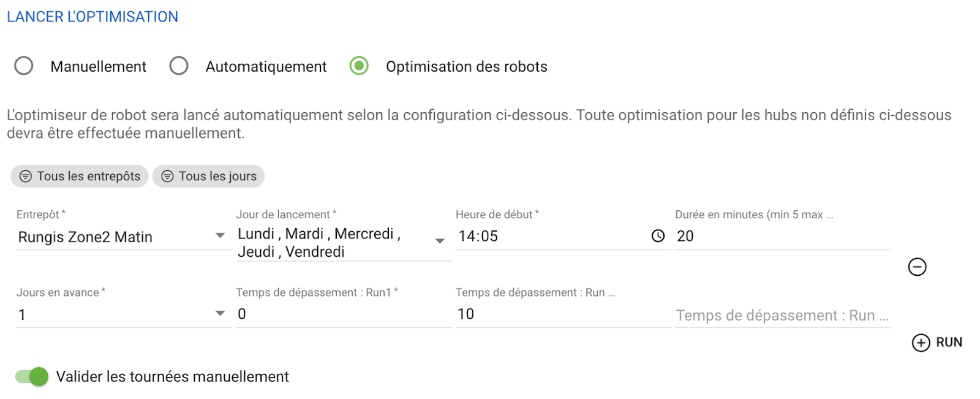Select Optimisation des robots radio option
980x399 pixels.
(x=359, y=66)
